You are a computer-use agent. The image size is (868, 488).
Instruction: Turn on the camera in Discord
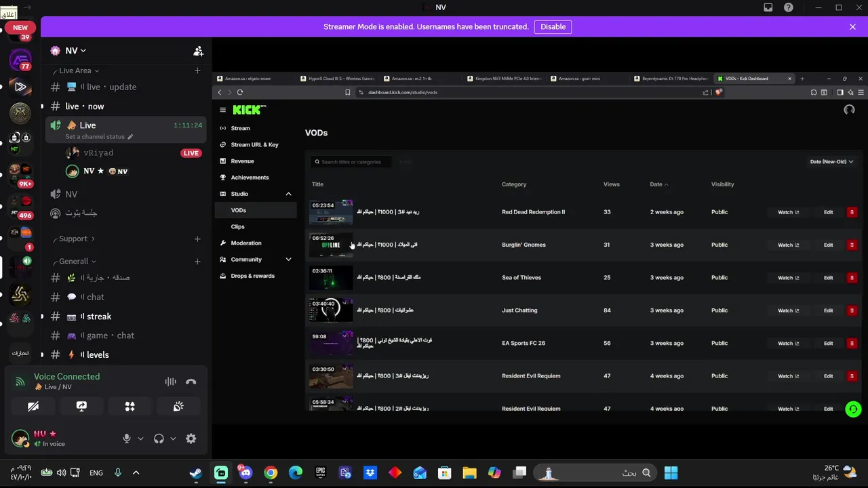click(x=33, y=406)
